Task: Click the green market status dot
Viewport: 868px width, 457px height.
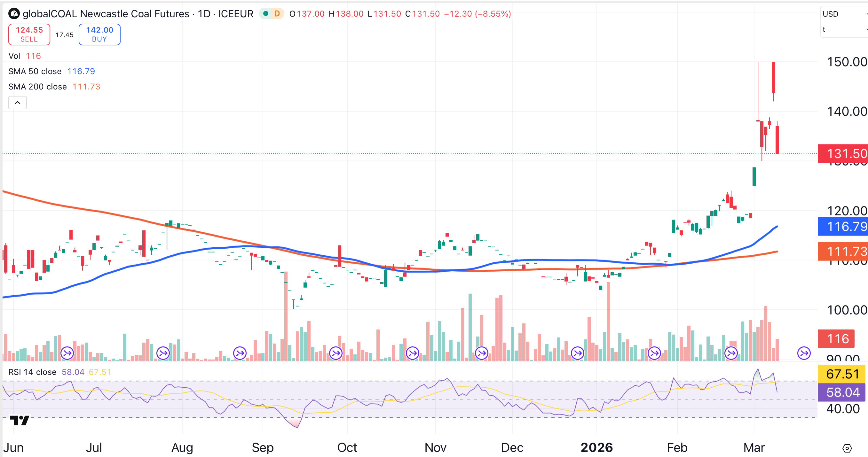Action: (265, 13)
